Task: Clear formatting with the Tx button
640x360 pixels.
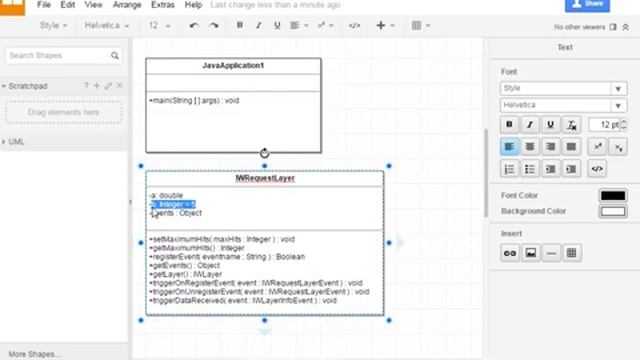Action: click(x=571, y=124)
